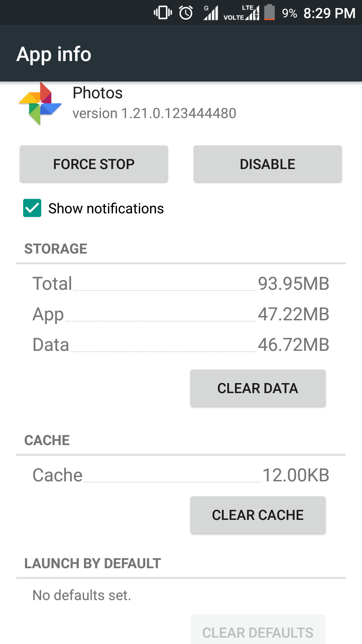362x644 pixels.
Task: Tap the Photos version number text
Action: point(154,113)
